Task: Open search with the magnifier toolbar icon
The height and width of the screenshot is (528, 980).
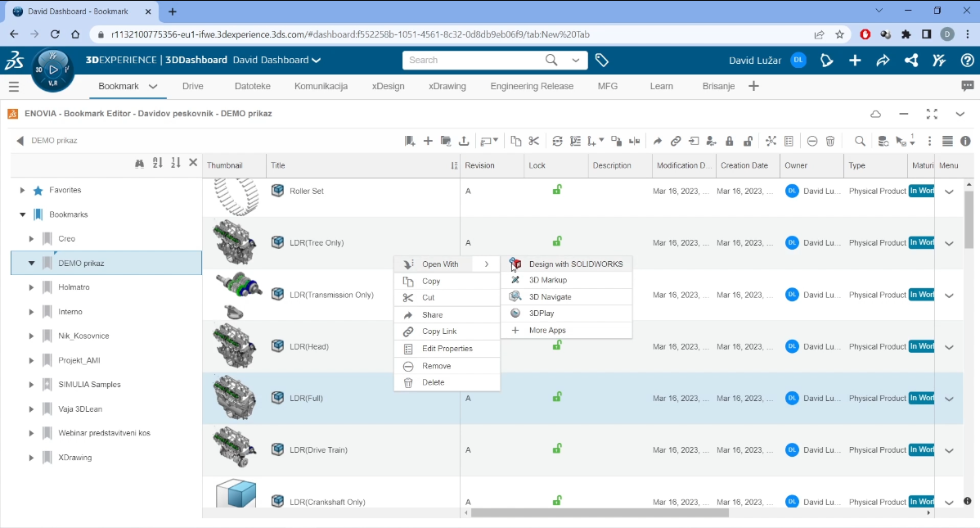Action: (x=860, y=141)
